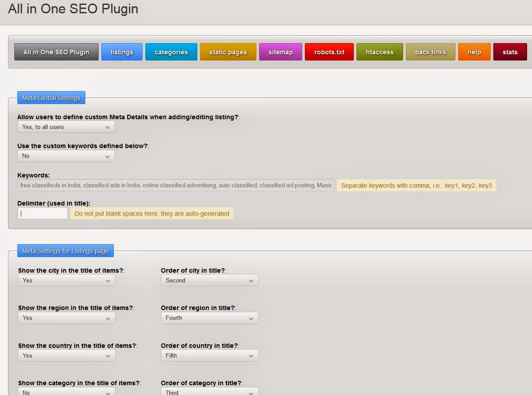Image resolution: width=532 pixels, height=395 pixels.
Task: Click the 'Order of city in title?' label
Action: click(x=193, y=271)
